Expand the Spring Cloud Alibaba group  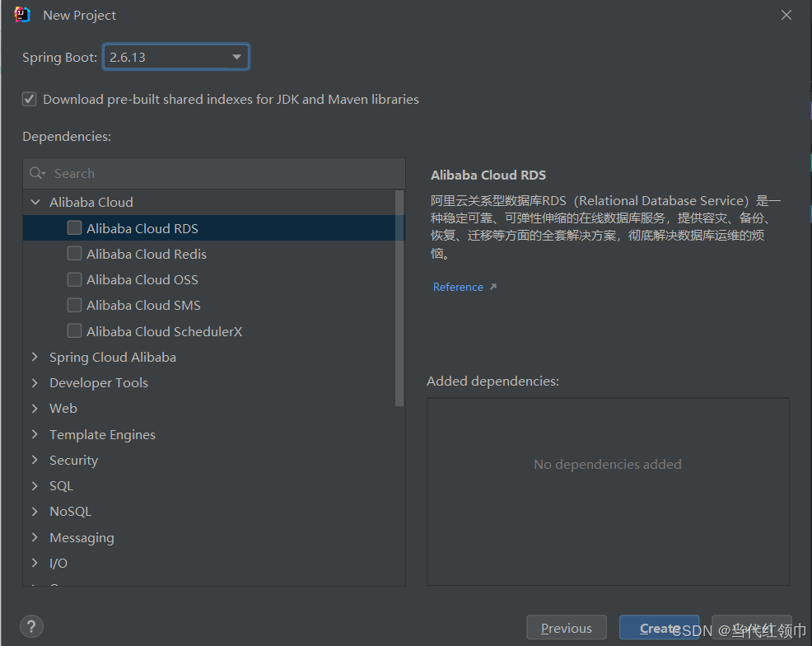[35, 357]
